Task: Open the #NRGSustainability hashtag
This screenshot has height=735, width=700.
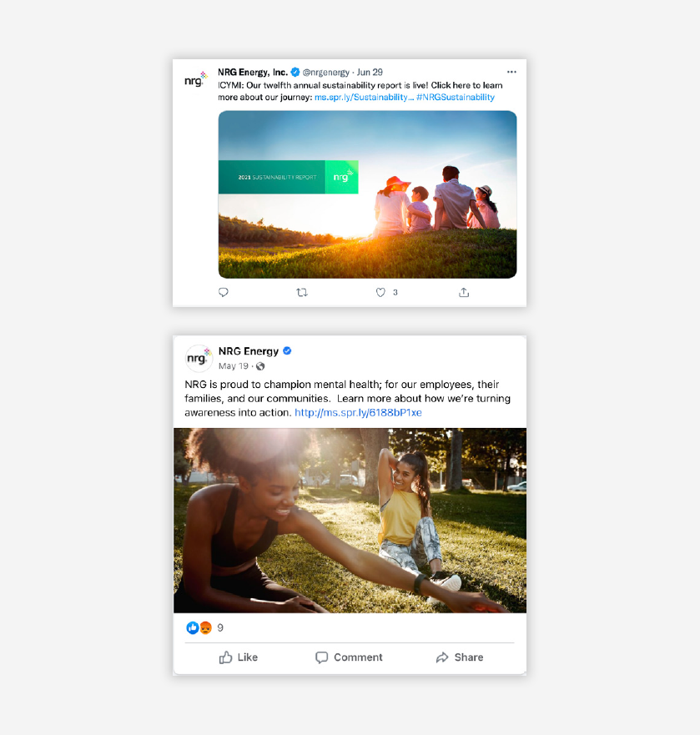Action: (456, 97)
